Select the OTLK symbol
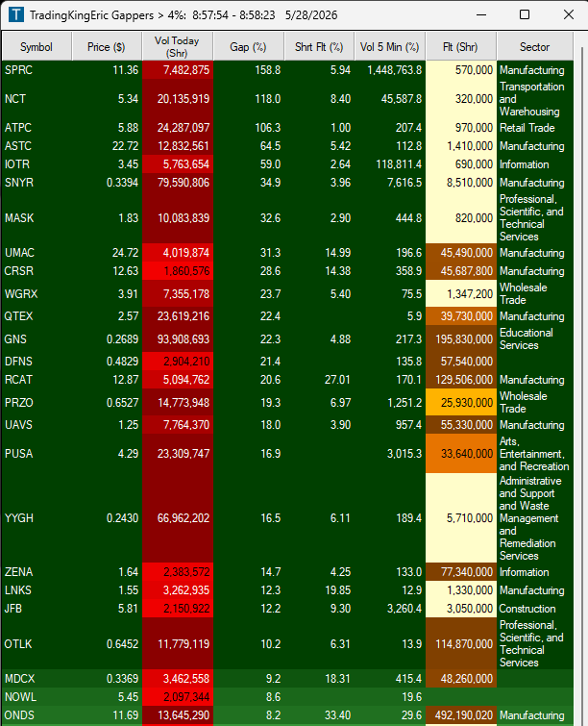This screenshot has width=588, height=726. point(18,643)
